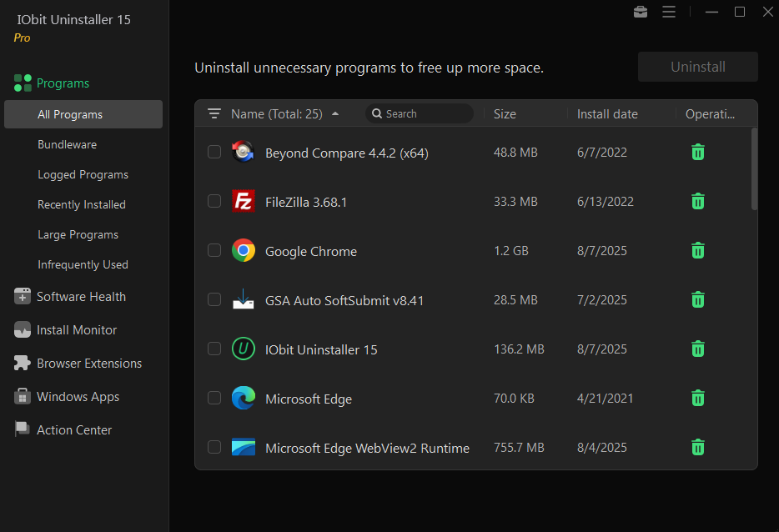Show Recently Installed programs
Screen dimensions: 779x532
(82, 204)
